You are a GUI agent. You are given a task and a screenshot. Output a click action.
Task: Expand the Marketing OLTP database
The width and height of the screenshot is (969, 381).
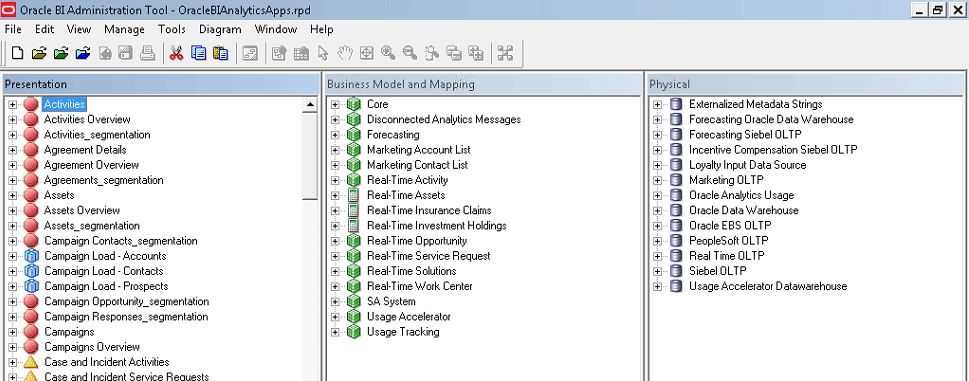[x=658, y=180]
